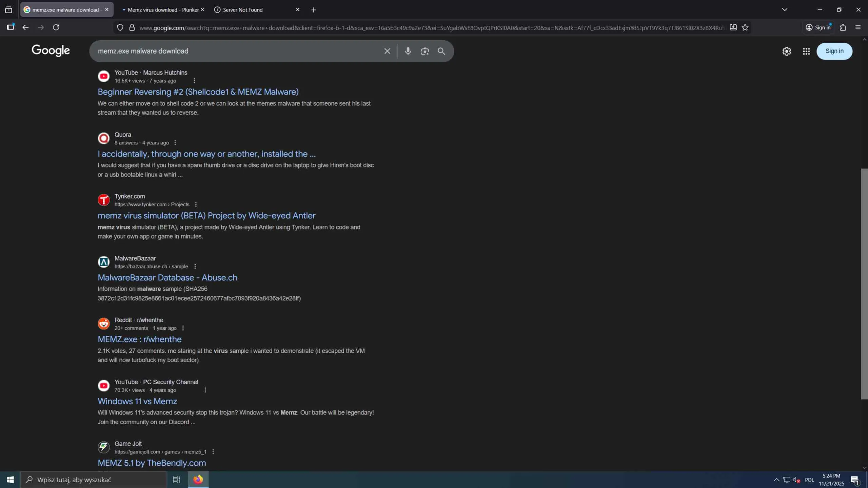Bookmark this page with the star icon
This screenshot has width=868, height=488.
coord(745,27)
